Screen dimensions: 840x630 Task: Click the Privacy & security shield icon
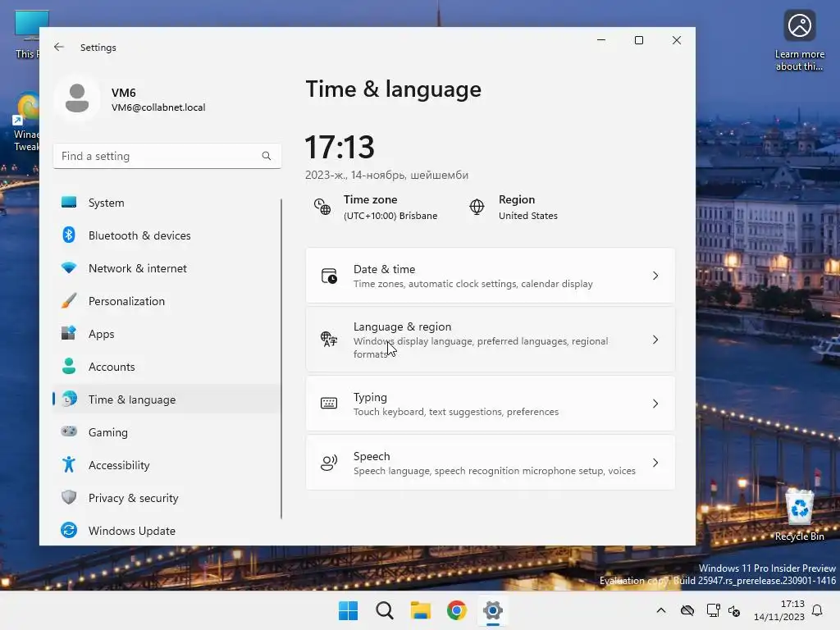(x=69, y=497)
